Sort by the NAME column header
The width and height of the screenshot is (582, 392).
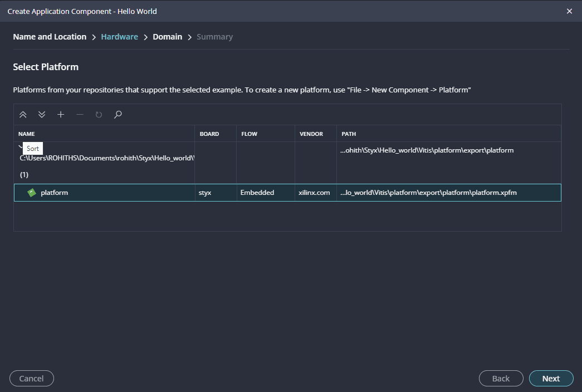pos(27,134)
